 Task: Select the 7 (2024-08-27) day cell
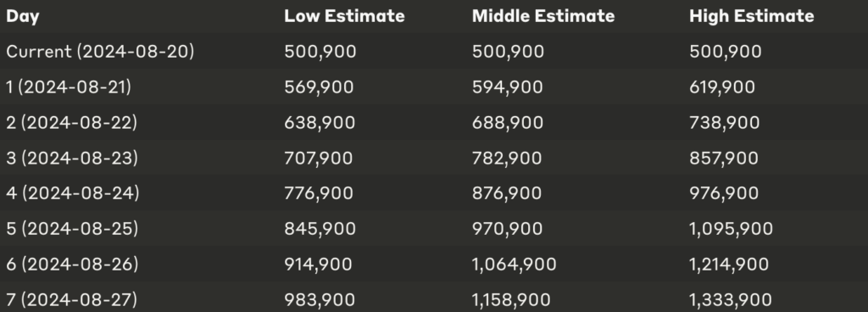click(x=71, y=299)
